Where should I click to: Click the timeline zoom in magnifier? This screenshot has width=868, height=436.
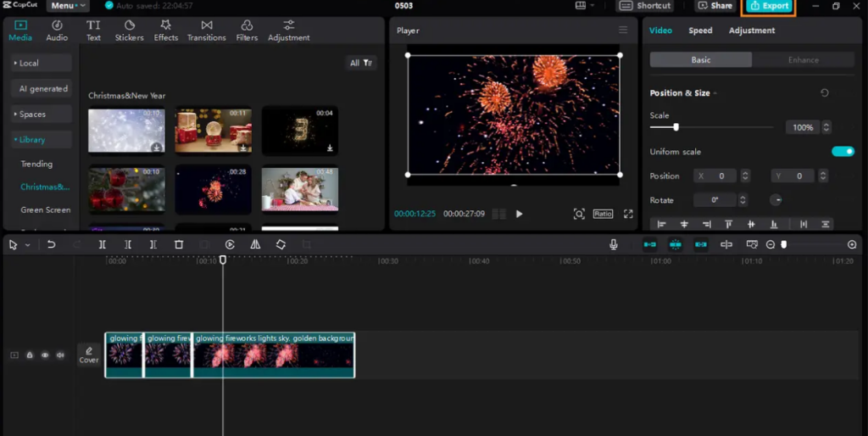pyautogui.click(x=852, y=244)
